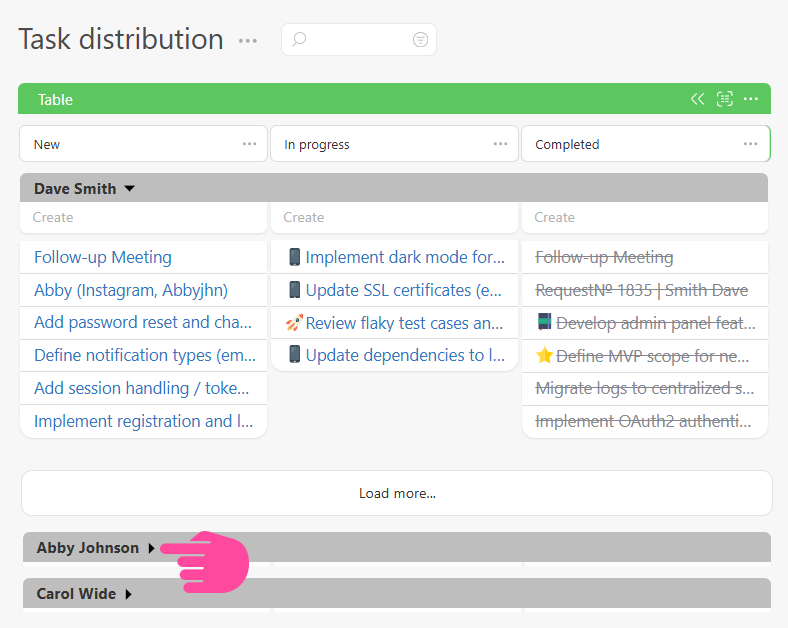Click the filter icon in the search box
The height and width of the screenshot is (628, 788).
click(x=420, y=40)
